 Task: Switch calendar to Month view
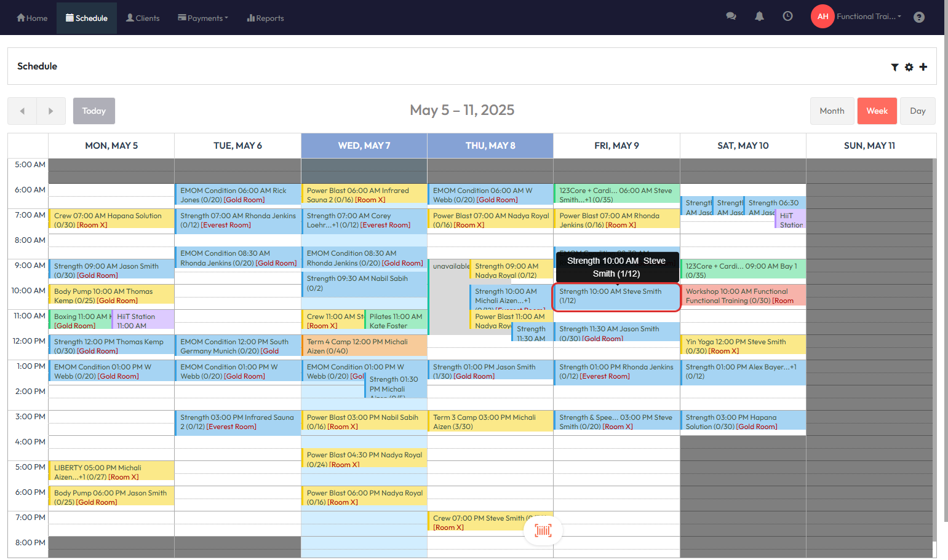tap(831, 111)
